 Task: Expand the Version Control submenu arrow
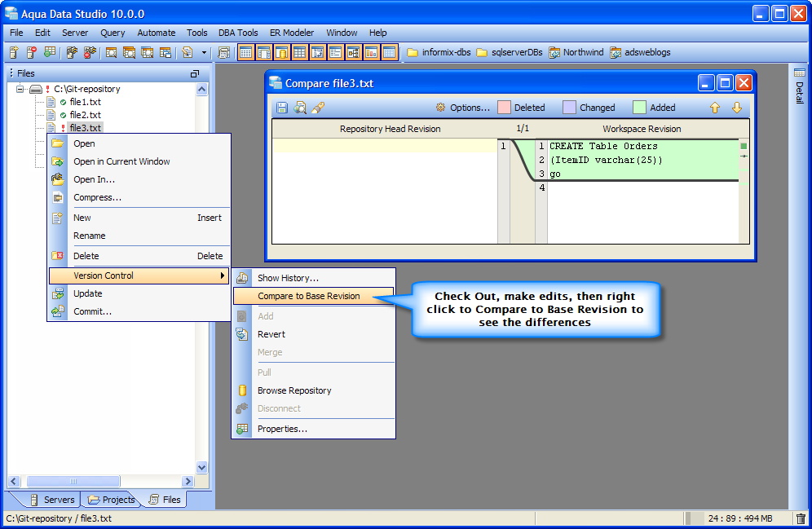click(223, 276)
